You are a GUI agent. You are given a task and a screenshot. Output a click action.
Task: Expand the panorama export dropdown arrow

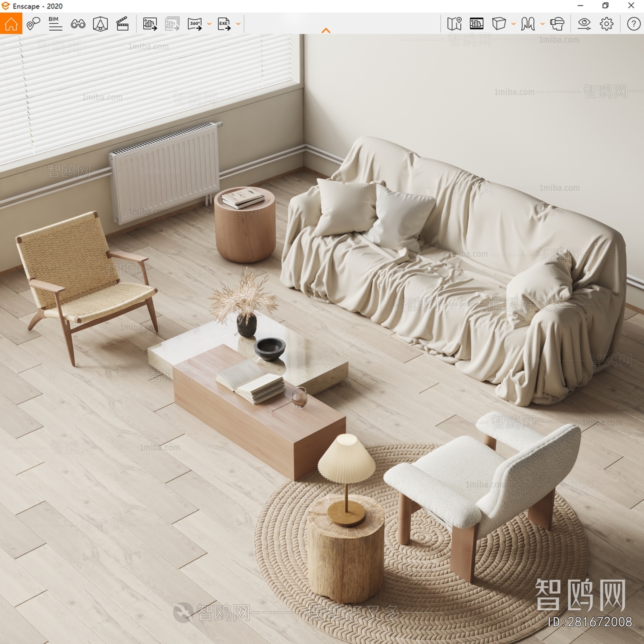click(209, 24)
